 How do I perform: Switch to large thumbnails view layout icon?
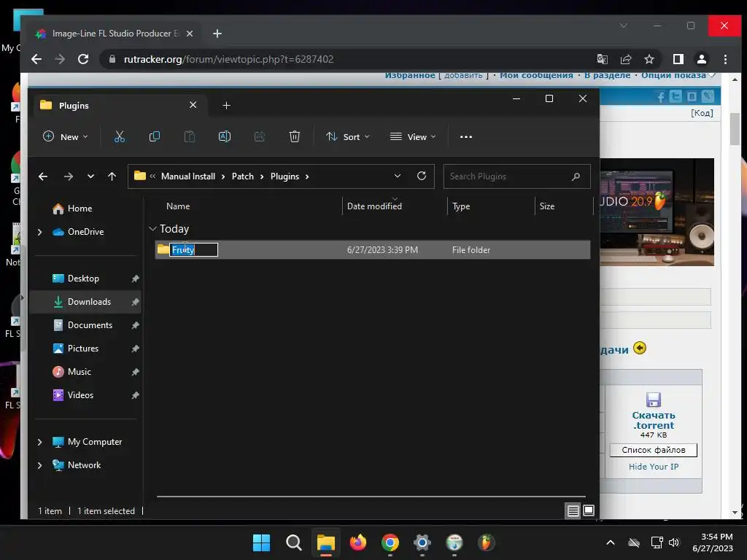(x=589, y=510)
